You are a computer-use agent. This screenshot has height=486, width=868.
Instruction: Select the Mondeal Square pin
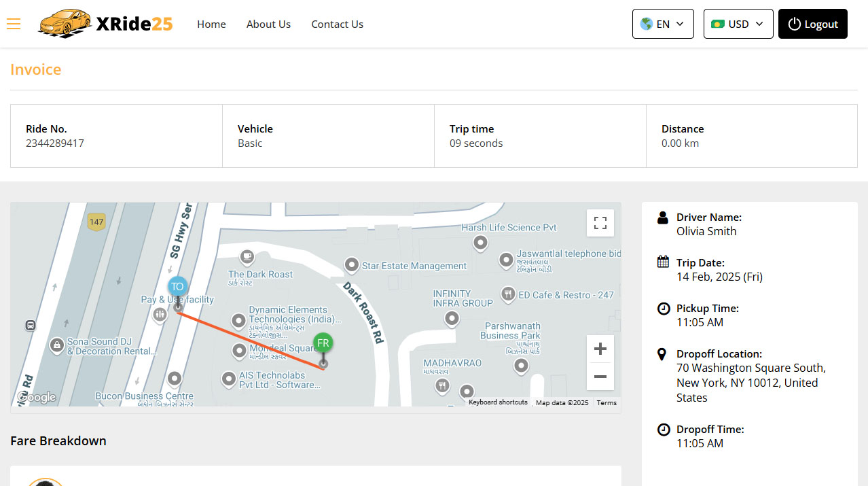[x=238, y=351]
